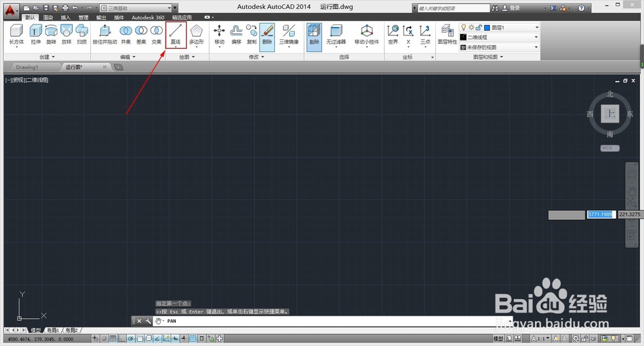Click the eraser 删除 tool in 修改

point(267,36)
